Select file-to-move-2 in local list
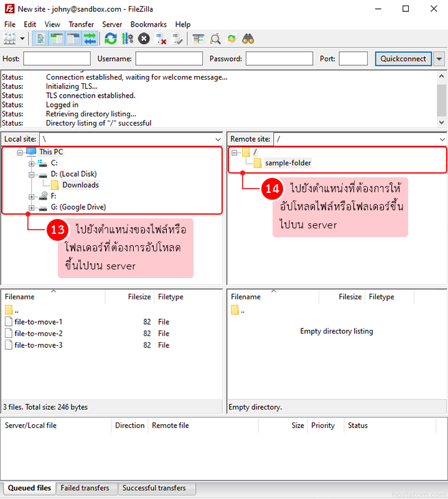This screenshot has width=448, height=499. click(38, 333)
